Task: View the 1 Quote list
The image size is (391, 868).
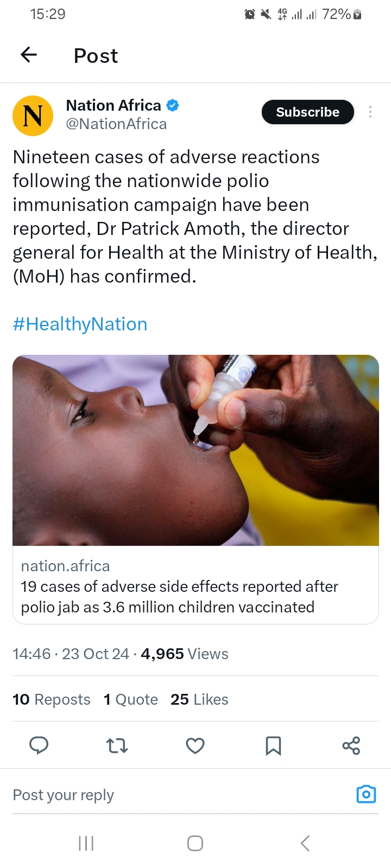Action: pos(131,699)
